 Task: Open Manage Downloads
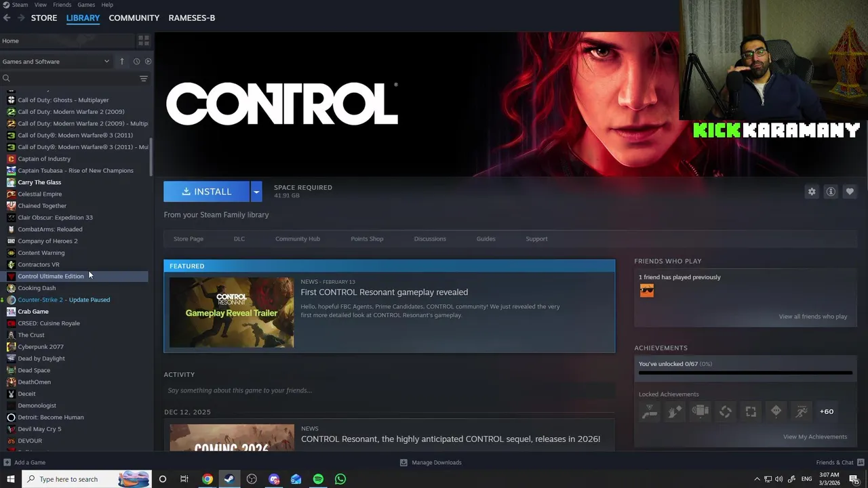[431, 462]
